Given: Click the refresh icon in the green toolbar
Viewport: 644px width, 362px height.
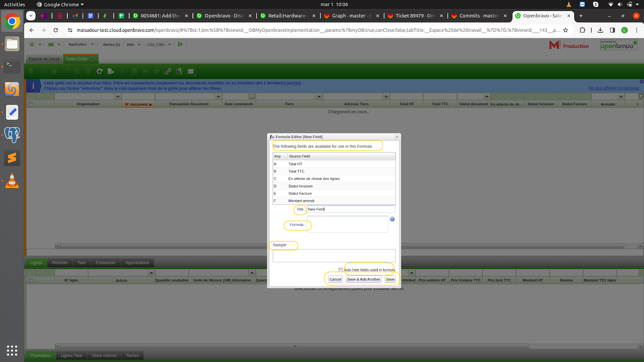Looking at the screenshot, I should point(99,72).
